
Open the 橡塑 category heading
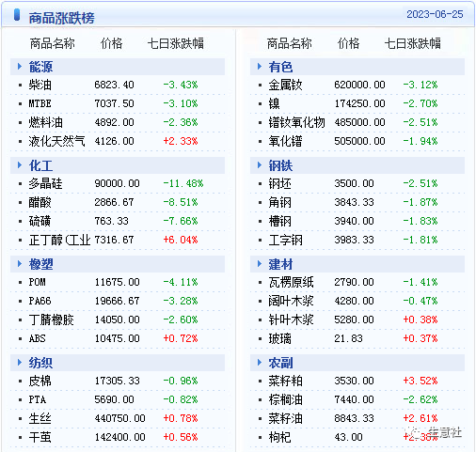(40, 264)
